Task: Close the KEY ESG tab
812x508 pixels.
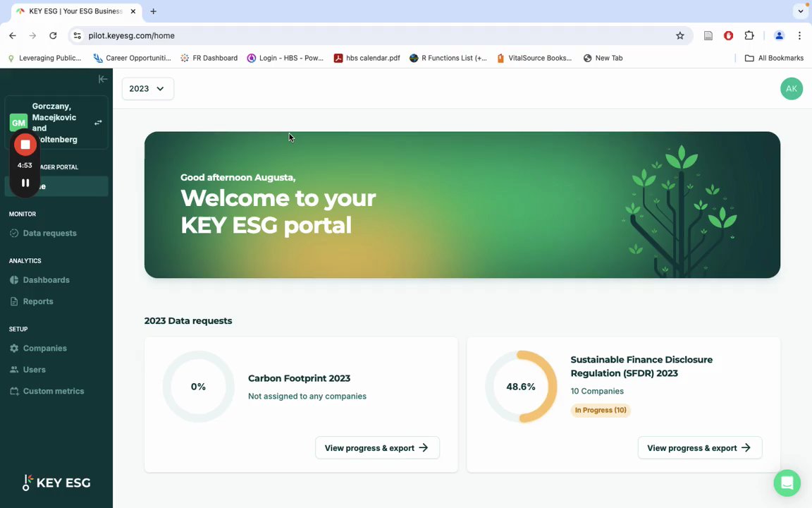Action: (133, 11)
